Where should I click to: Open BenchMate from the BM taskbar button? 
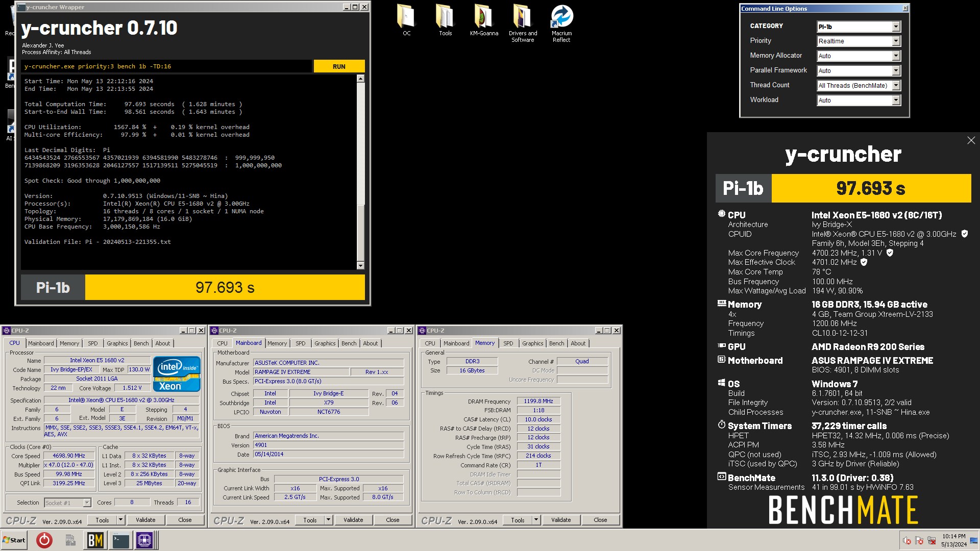95,540
